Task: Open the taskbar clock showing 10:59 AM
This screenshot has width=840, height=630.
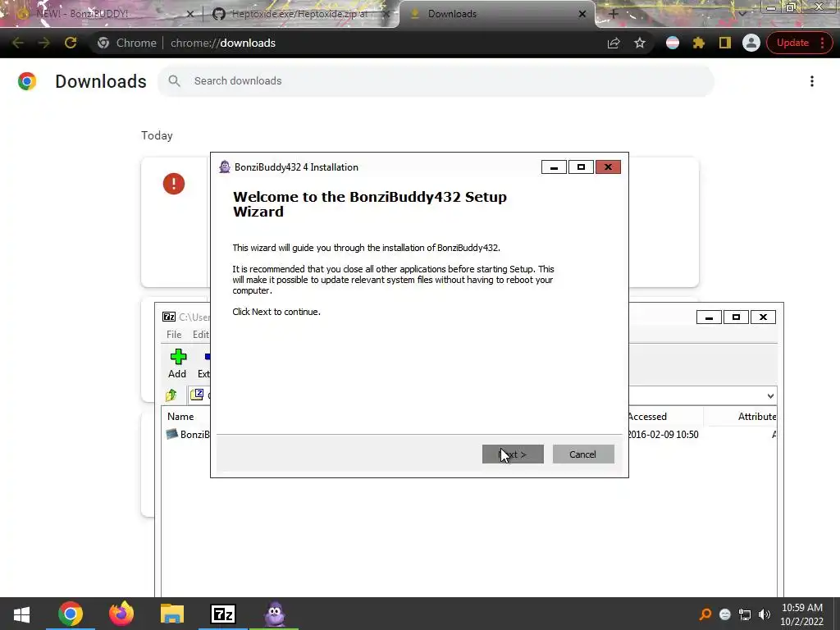Action: (801, 614)
